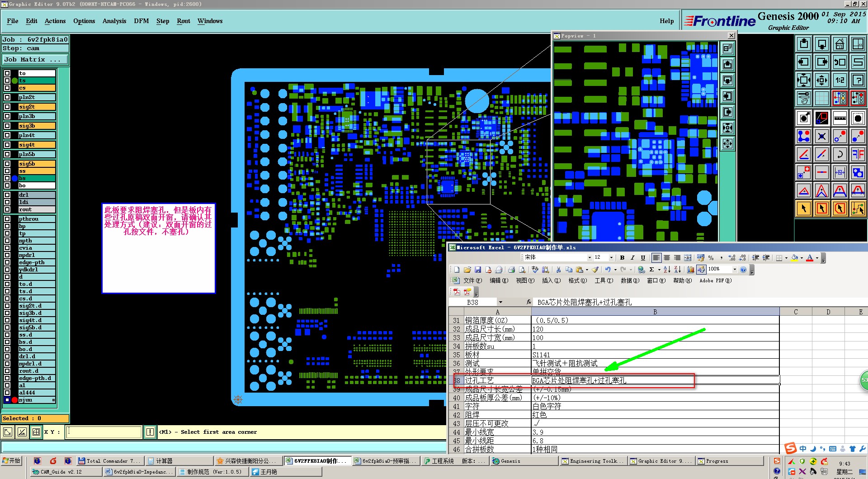
Task: Open the Actions menu
Action: pos(55,21)
